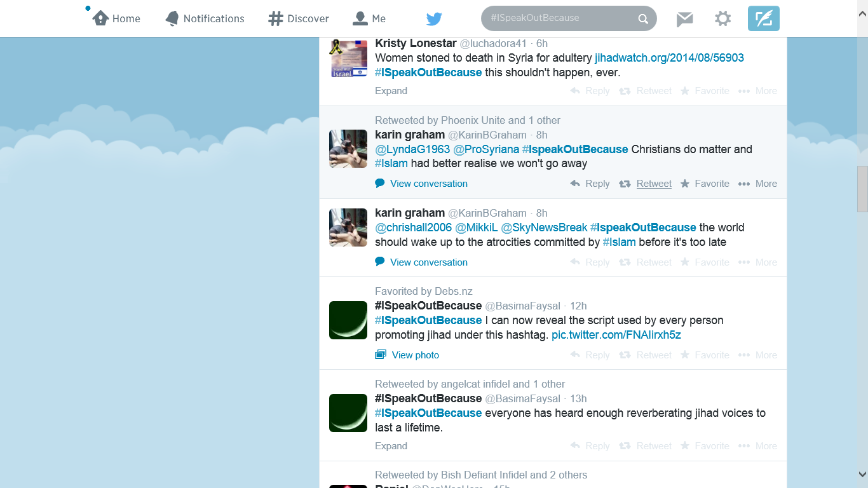Screen dimensions: 868x488
Task: Favorite karin graham's 'Christians do matter' tweet
Action: click(x=705, y=184)
